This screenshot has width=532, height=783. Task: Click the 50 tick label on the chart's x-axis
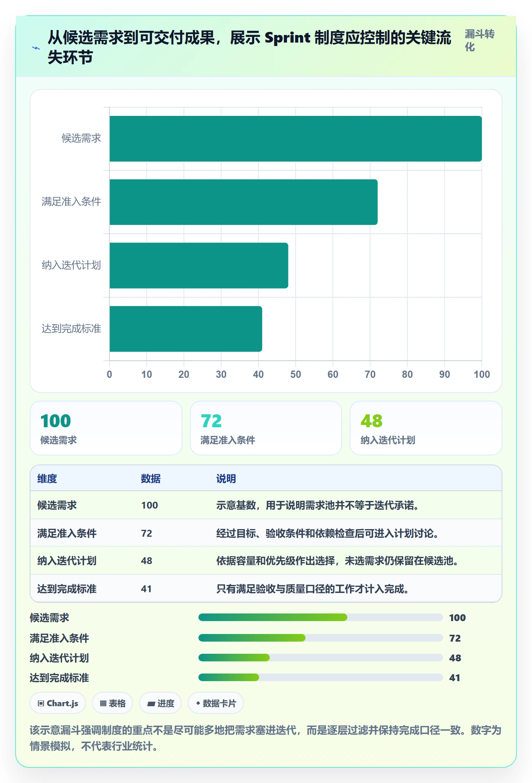[x=296, y=374]
